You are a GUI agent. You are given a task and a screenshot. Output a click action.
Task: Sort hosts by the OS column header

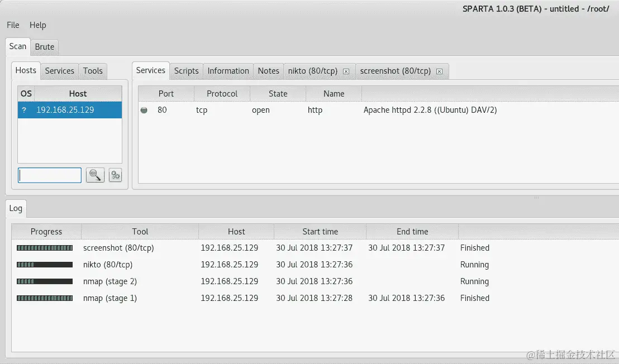pyautogui.click(x=26, y=94)
